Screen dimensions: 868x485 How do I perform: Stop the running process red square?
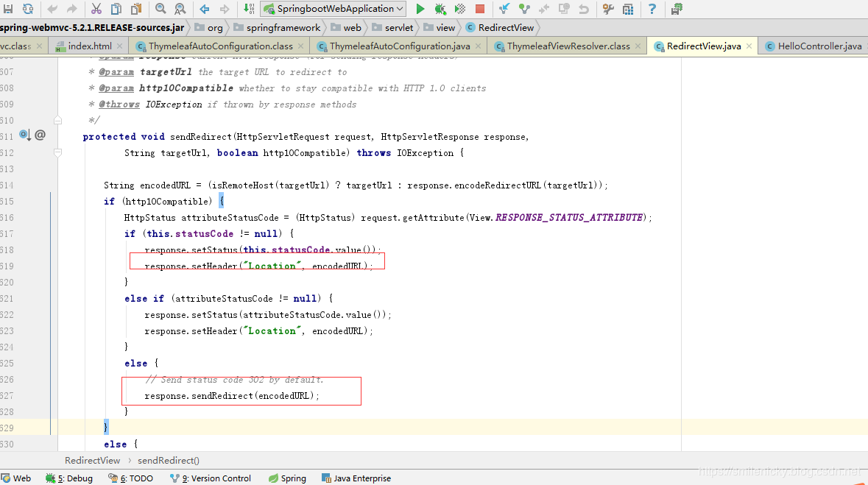pos(480,9)
